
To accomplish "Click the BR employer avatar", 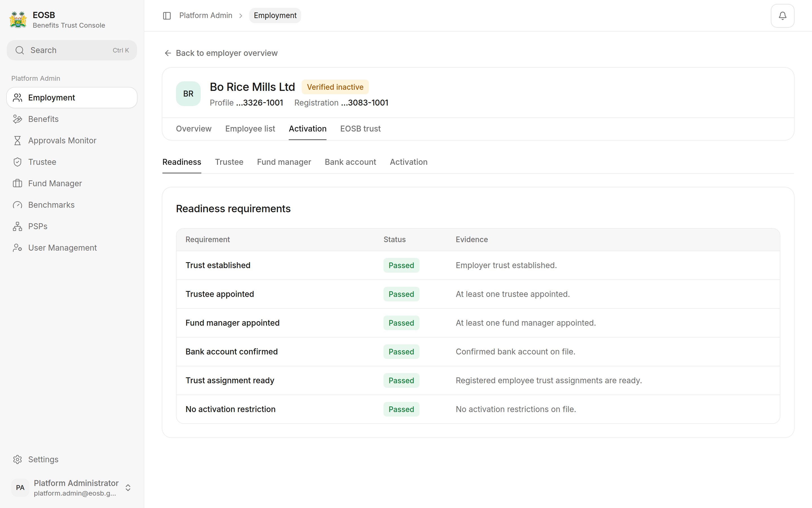I will pos(188,94).
